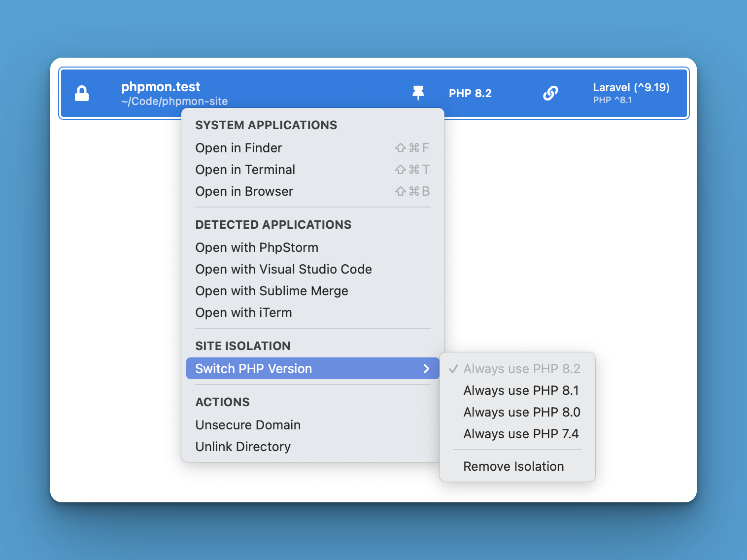This screenshot has width=747, height=560.
Task: Select checked Always use PHP 8.2 option
Action: click(x=517, y=369)
